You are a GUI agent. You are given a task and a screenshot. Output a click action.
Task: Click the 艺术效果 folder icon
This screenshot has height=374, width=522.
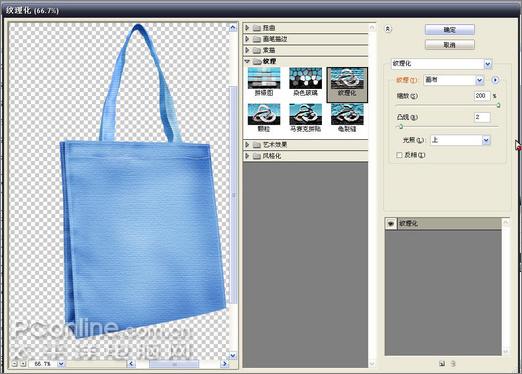pos(257,145)
